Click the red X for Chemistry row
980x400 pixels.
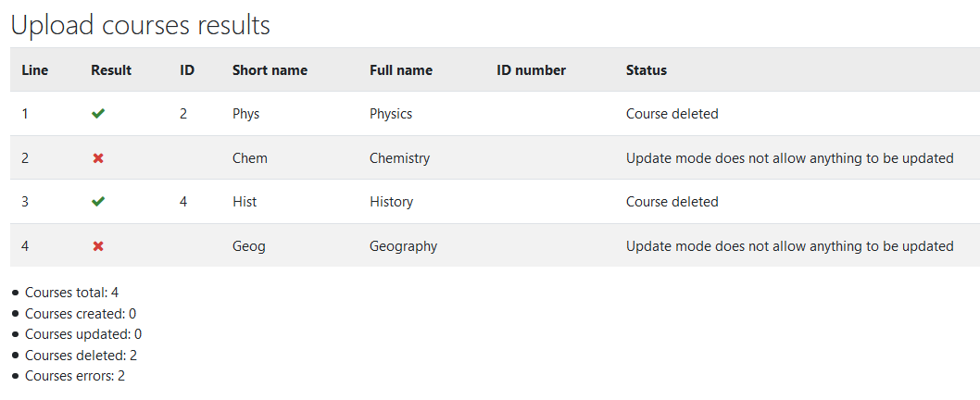pyautogui.click(x=98, y=158)
